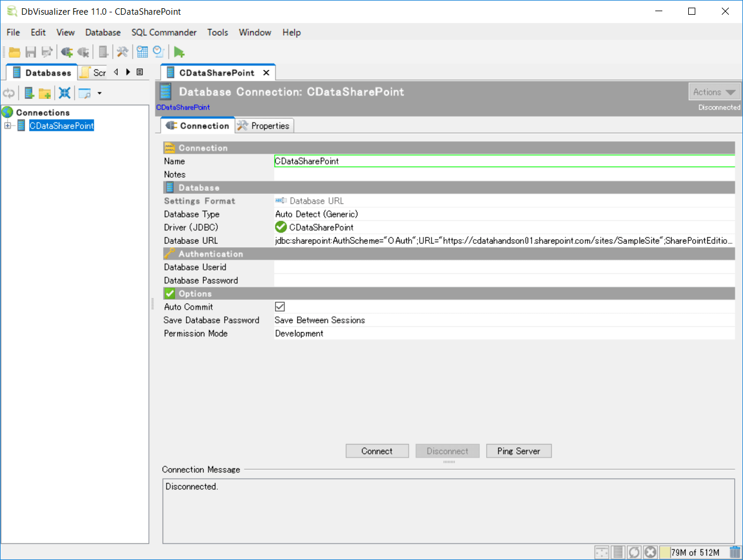Switch to the Properties tab

[x=264, y=126]
